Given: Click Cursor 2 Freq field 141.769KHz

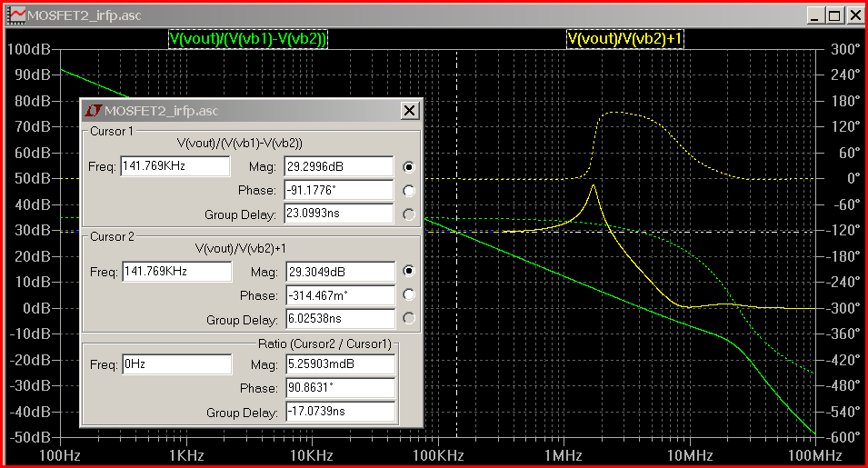Looking at the screenshot, I should tap(176, 272).
